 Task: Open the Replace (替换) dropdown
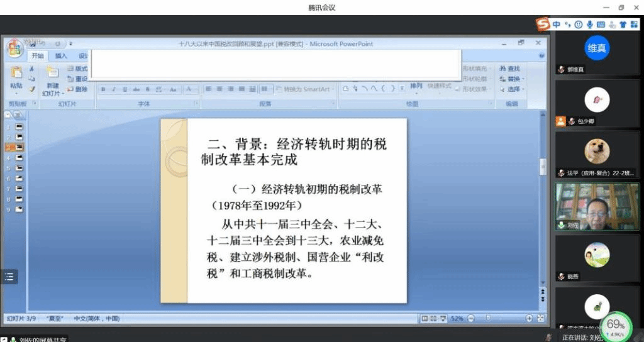511,79
